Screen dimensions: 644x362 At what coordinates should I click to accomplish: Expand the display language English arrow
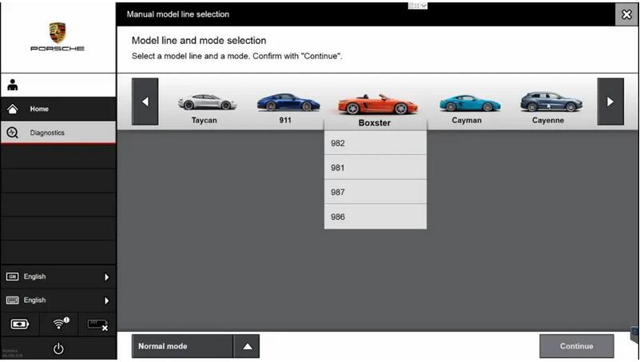pos(106,277)
